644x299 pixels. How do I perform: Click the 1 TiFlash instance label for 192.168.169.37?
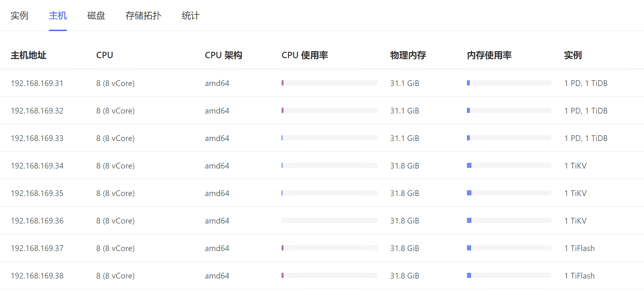(x=579, y=248)
